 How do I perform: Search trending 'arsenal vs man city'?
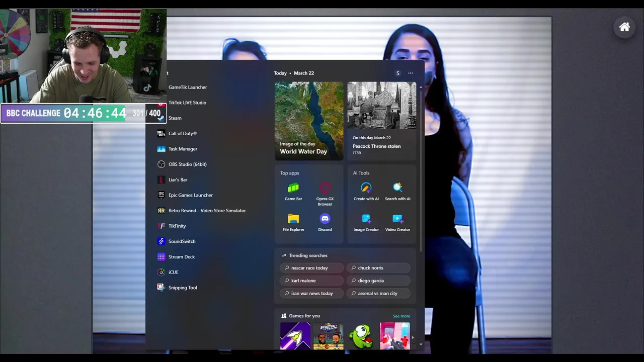point(379,293)
